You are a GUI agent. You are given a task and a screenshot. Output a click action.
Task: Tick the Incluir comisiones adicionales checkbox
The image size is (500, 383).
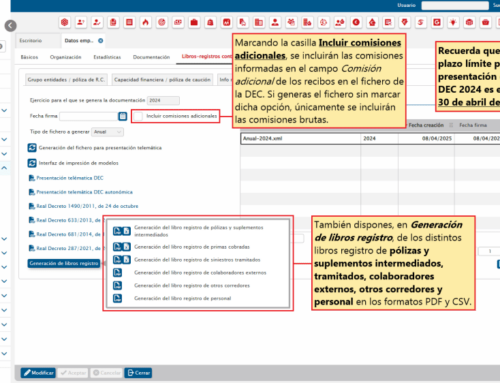point(138,116)
